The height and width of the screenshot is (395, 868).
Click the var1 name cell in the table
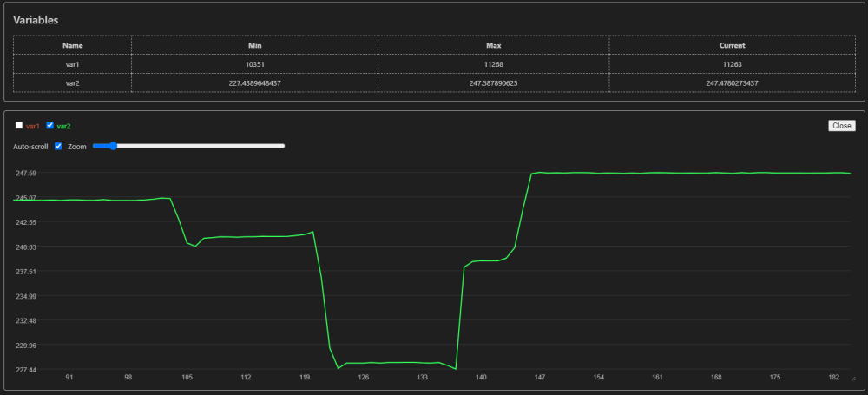(73, 64)
